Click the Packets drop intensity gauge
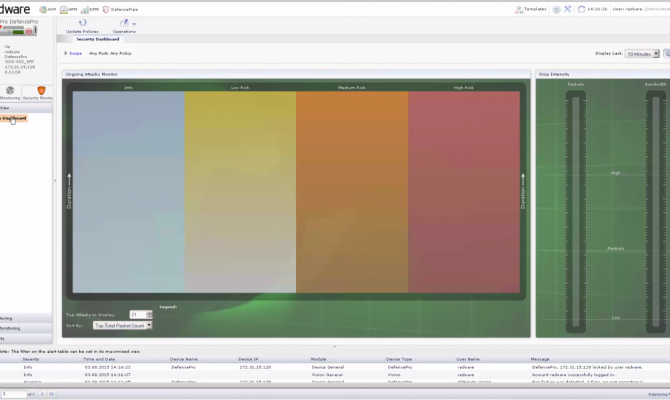 point(576,212)
